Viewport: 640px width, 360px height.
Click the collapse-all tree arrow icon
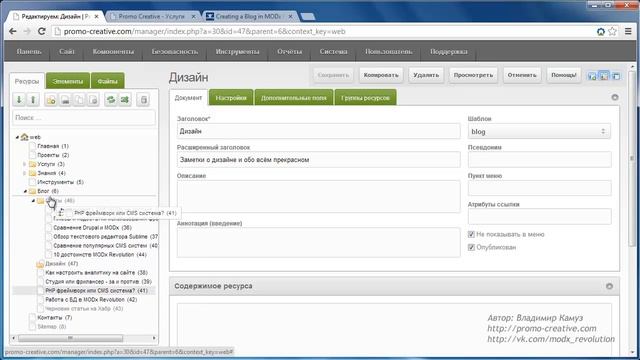33,99
